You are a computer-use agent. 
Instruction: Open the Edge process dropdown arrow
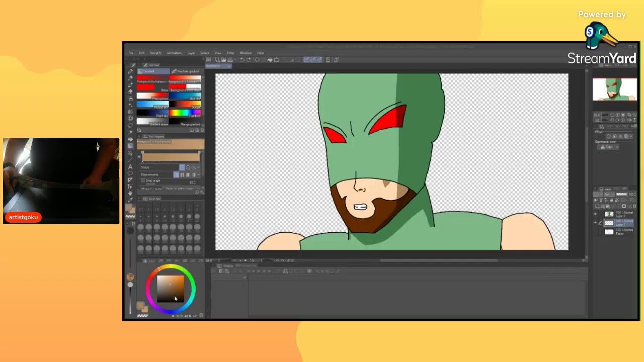(x=199, y=174)
